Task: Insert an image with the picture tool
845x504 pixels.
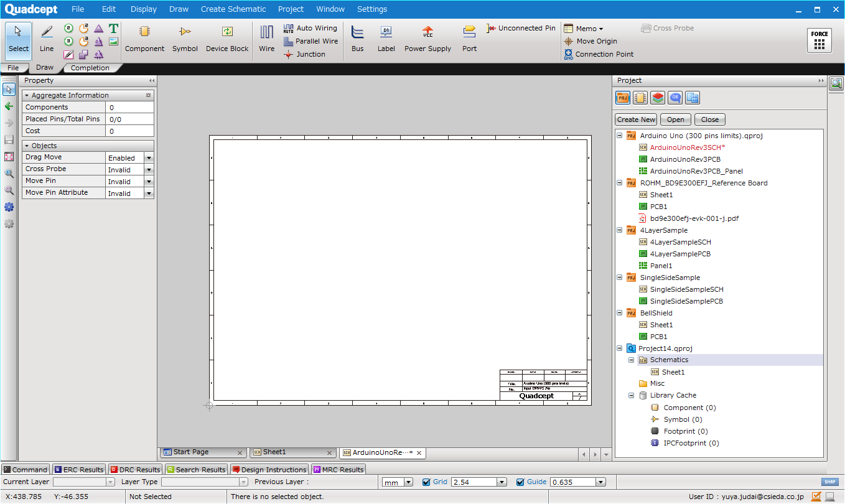Action: (113, 42)
